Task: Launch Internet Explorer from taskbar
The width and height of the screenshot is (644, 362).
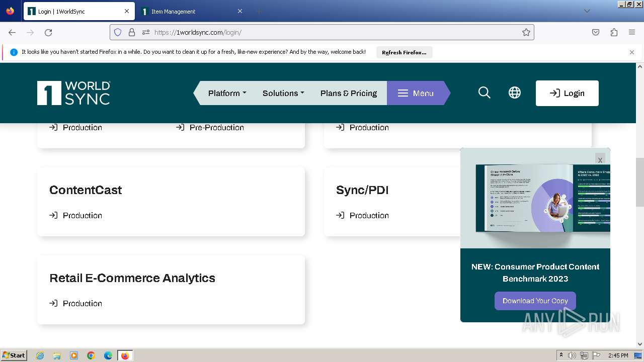Action: point(40,355)
